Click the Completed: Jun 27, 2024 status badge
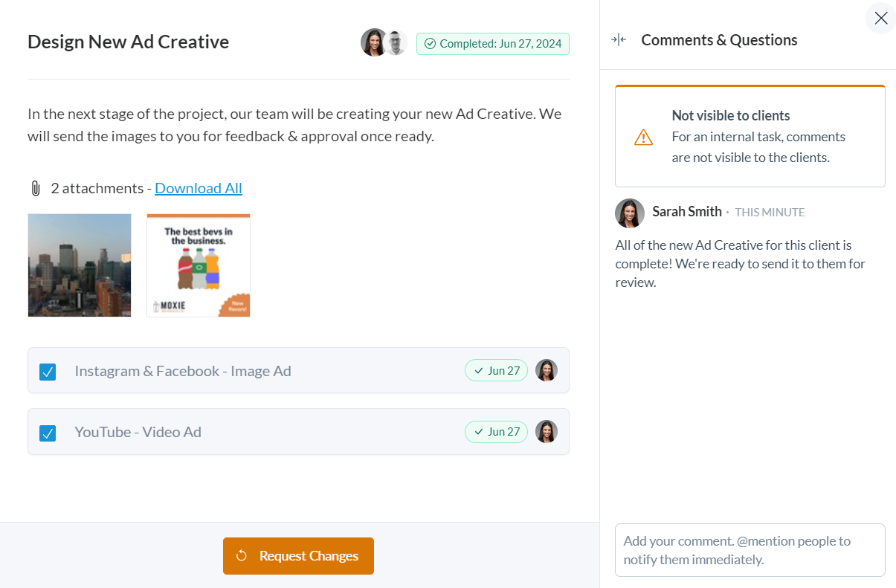Screen dimensions: 896x588 493,44
